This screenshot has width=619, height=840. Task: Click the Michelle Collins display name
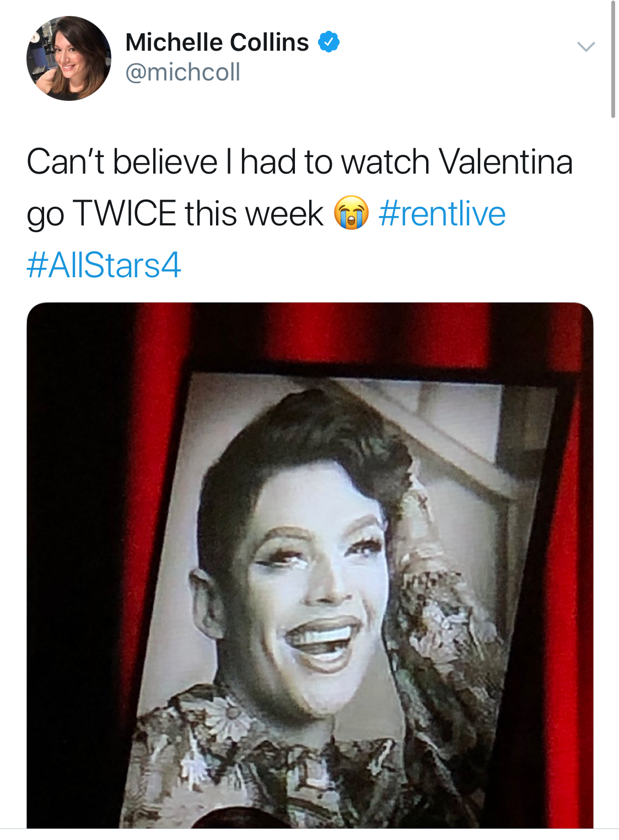217,42
